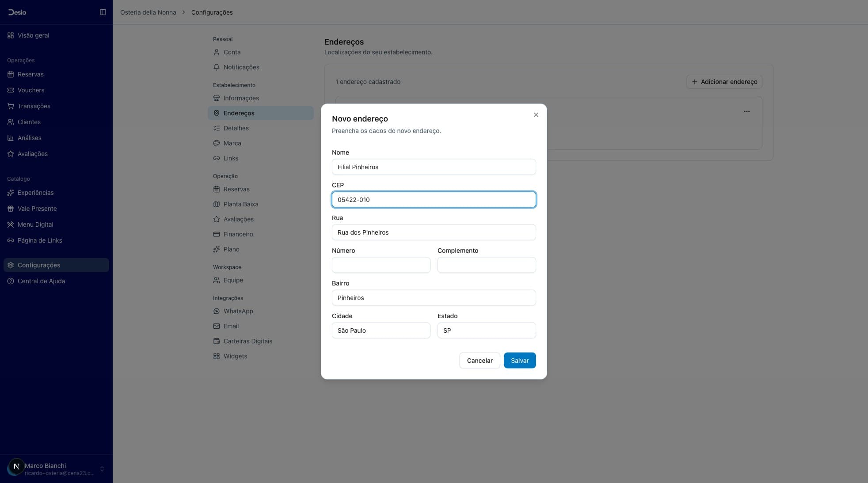Click the Financeiro card icon
This screenshot has height=483, width=868.
pyautogui.click(x=217, y=234)
